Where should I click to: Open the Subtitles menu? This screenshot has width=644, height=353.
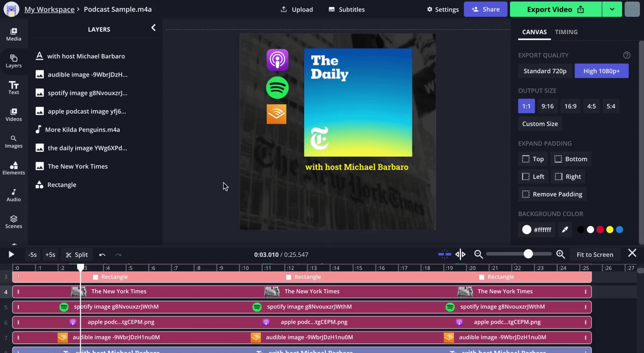(x=346, y=9)
